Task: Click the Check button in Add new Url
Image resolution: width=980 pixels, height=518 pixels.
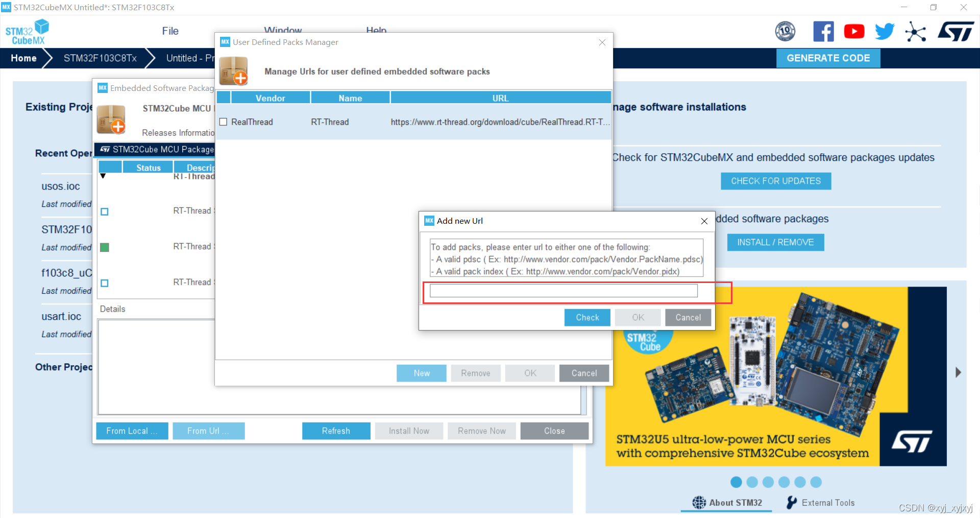Action: pos(587,317)
